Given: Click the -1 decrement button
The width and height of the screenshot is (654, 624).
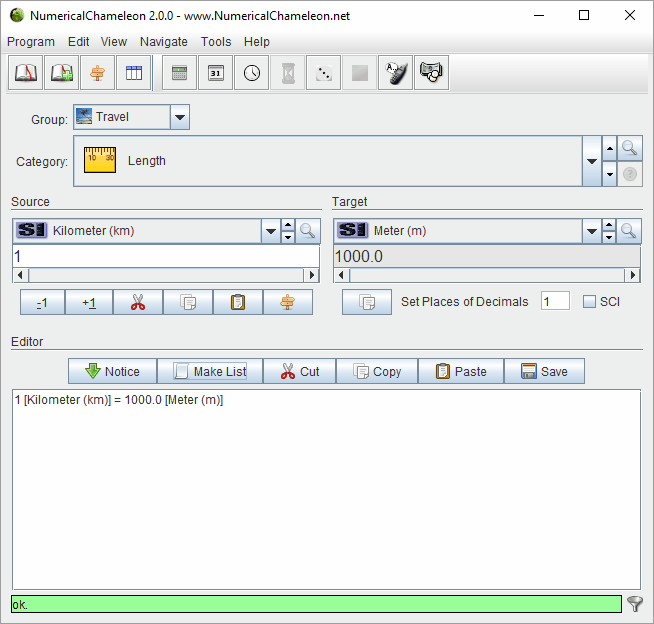Looking at the screenshot, I should coord(43,302).
